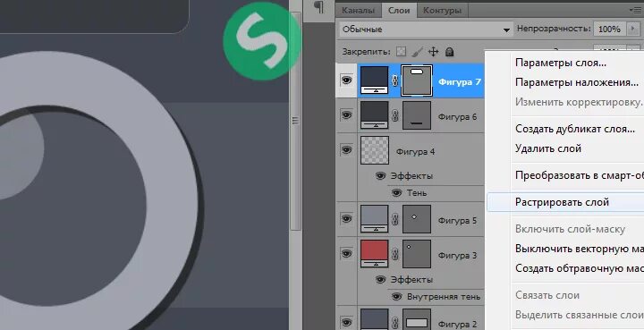
Task: Enable lock image pixels brush icon
Action: (418, 52)
